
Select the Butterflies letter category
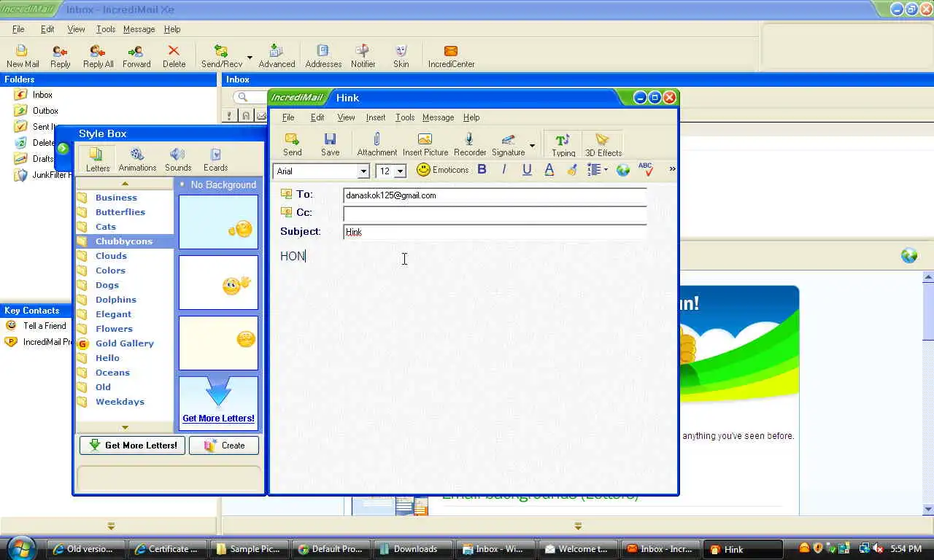pyautogui.click(x=120, y=212)
